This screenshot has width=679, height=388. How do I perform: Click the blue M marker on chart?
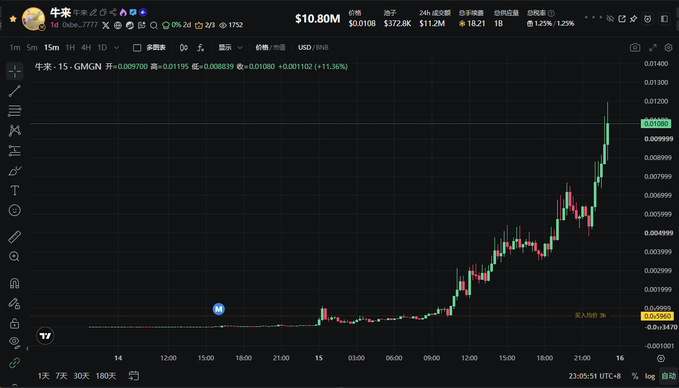point(219,309)
